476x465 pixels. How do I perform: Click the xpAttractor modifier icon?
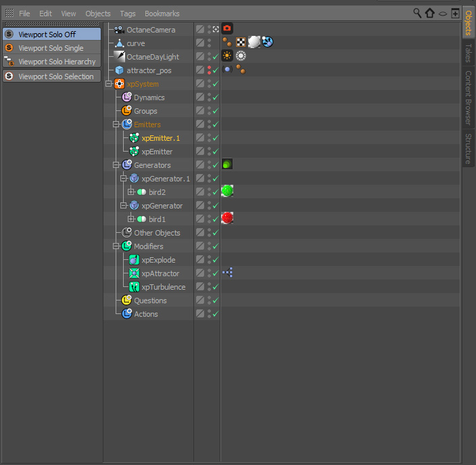(x=134, y=273)
